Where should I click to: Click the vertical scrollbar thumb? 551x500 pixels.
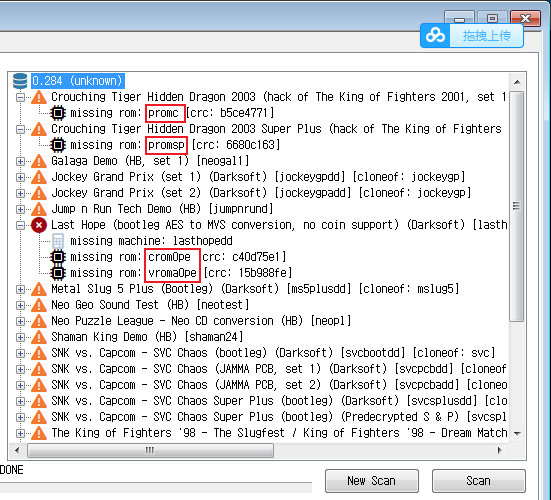(x=517, y=206)
